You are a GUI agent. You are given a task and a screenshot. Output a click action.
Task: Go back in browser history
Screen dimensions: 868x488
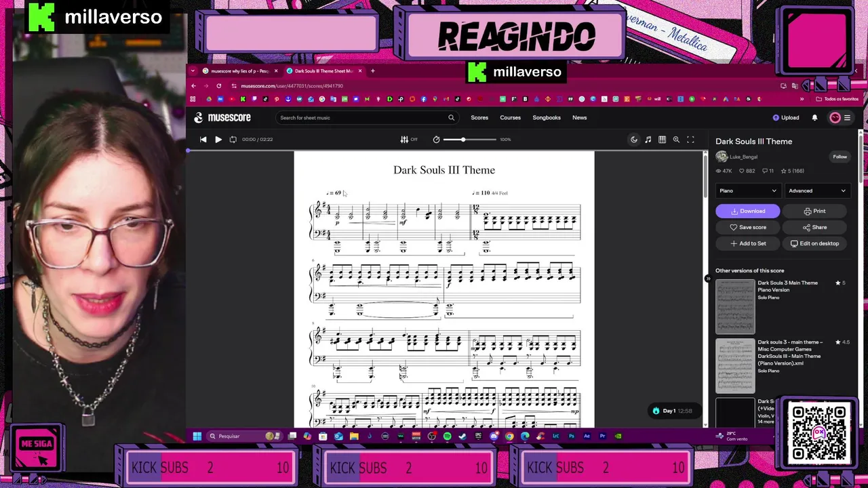pos(193,86)
